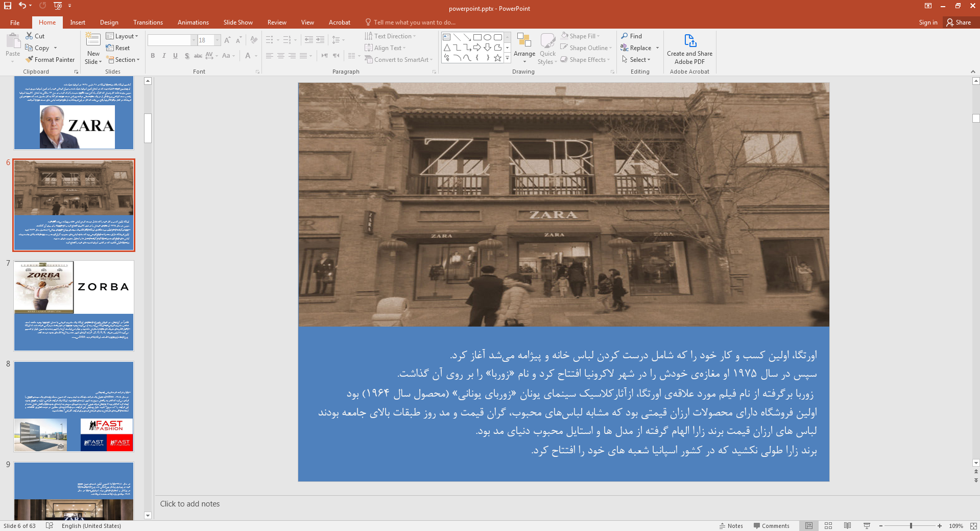Toggle center text alignment
Viewport: 980px width, 531px height.
[x=281, y=56]
